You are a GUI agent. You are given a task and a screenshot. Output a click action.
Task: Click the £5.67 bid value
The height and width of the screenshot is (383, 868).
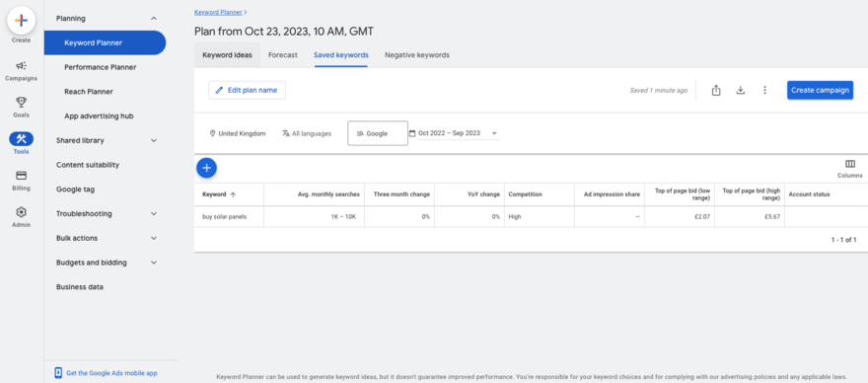point(772,217)
